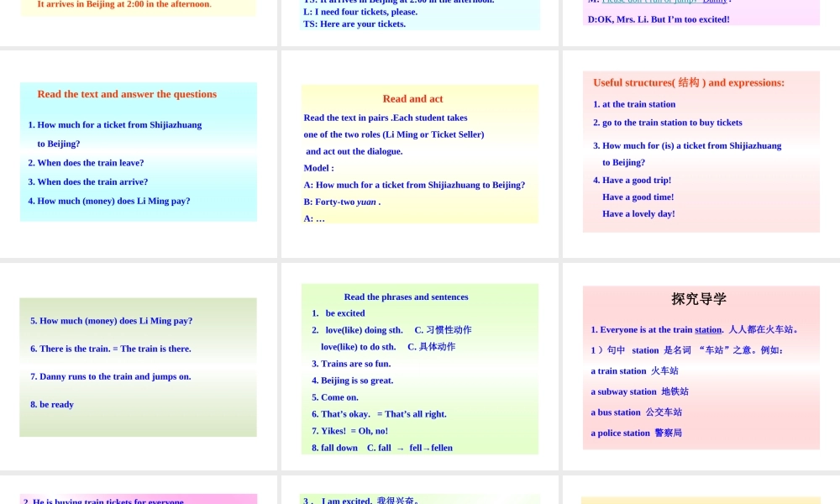
Task: Click 'Have a lovely day!' line
Action: (638, 213)
